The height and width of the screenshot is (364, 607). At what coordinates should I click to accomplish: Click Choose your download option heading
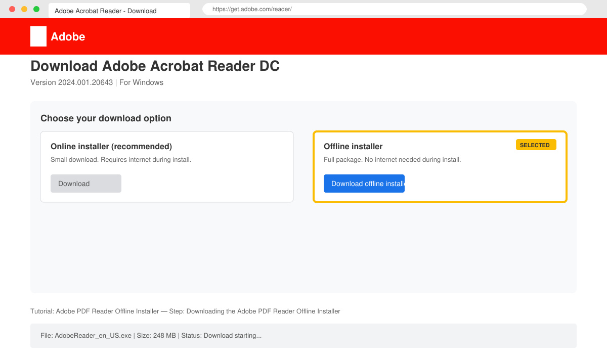(106, 118)
